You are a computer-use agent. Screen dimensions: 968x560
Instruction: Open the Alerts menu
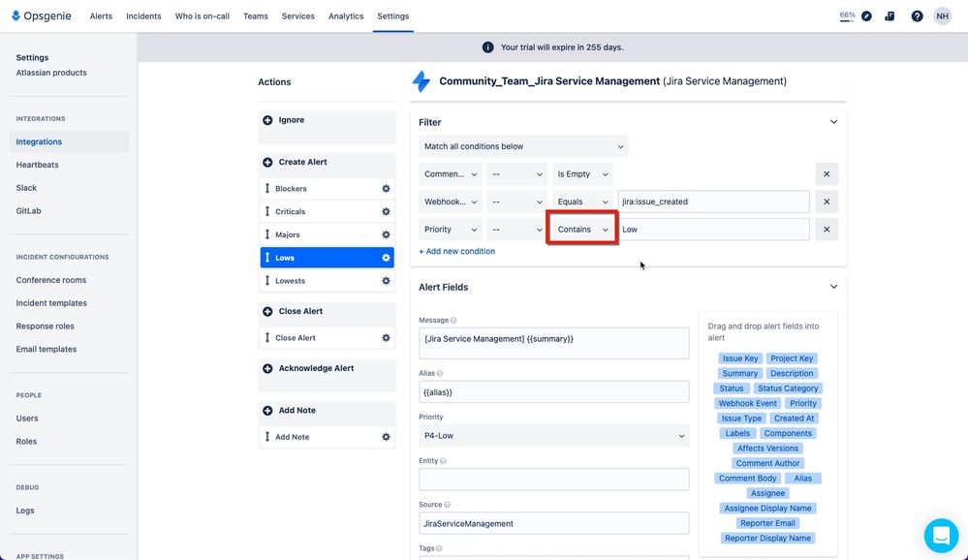101,16
